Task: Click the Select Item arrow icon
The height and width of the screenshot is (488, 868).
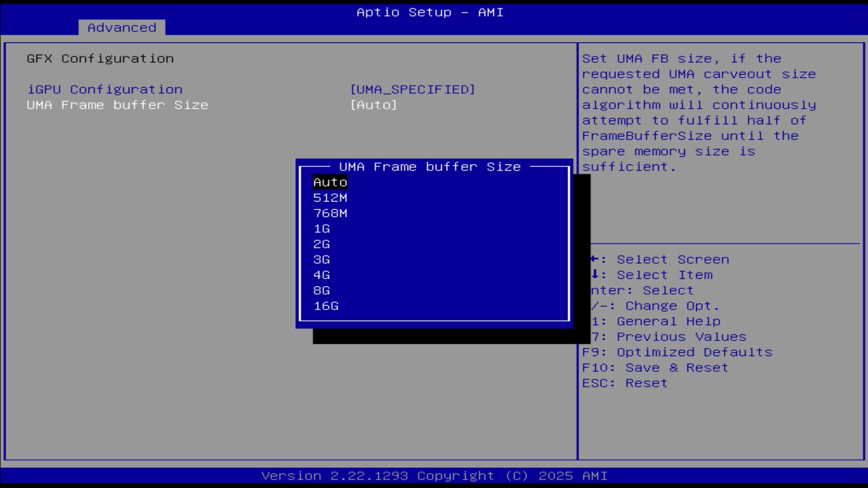Action: (x=595, y=274)
